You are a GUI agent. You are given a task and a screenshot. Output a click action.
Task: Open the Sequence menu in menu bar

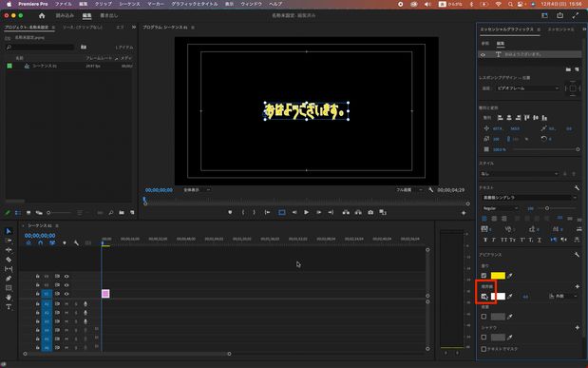point(129,4)
